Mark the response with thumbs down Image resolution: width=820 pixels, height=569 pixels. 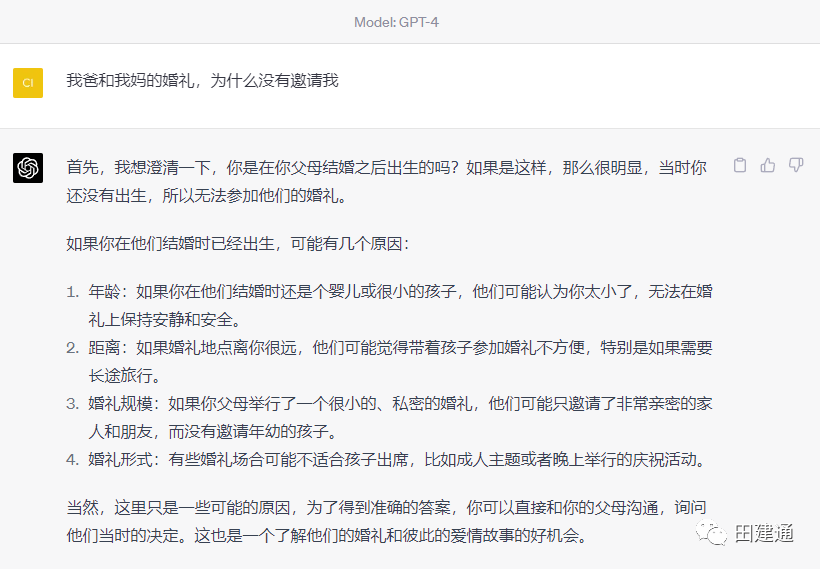coord(796,166)
